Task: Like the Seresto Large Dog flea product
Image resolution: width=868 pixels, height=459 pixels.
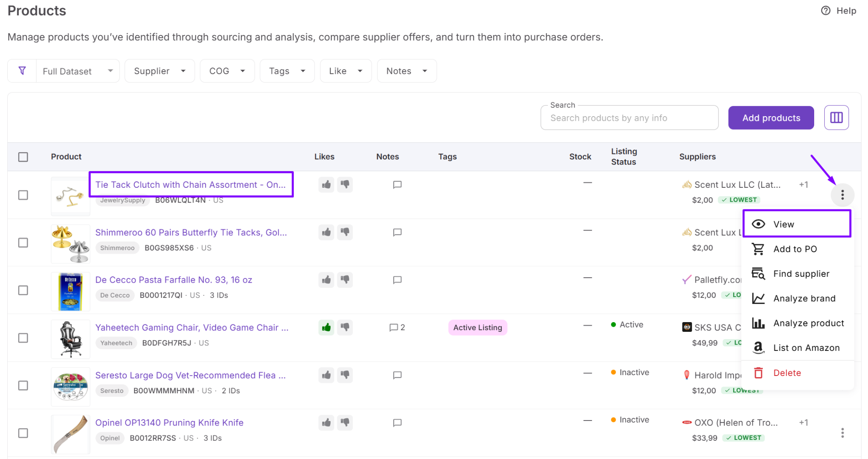Action: (326, 375)
